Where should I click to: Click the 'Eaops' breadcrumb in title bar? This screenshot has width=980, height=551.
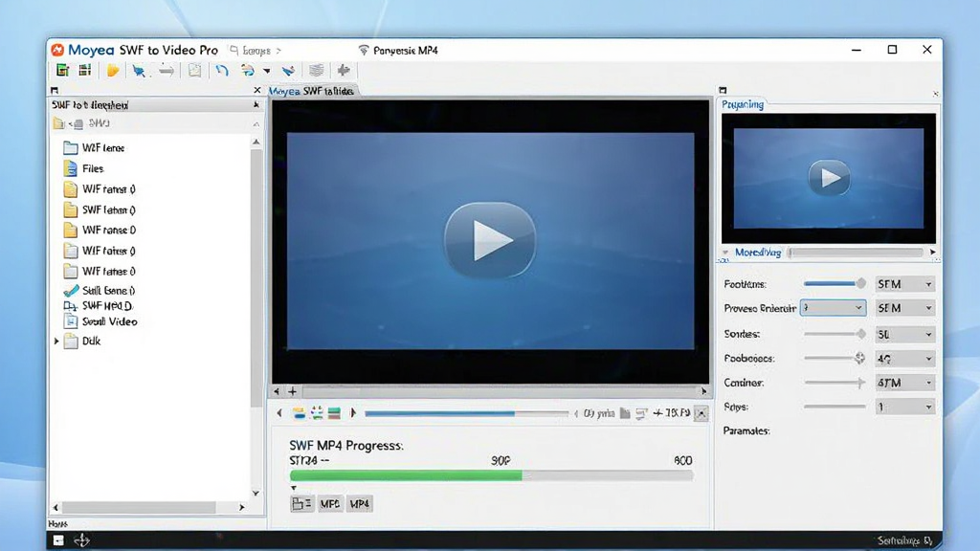pos(255,51)
